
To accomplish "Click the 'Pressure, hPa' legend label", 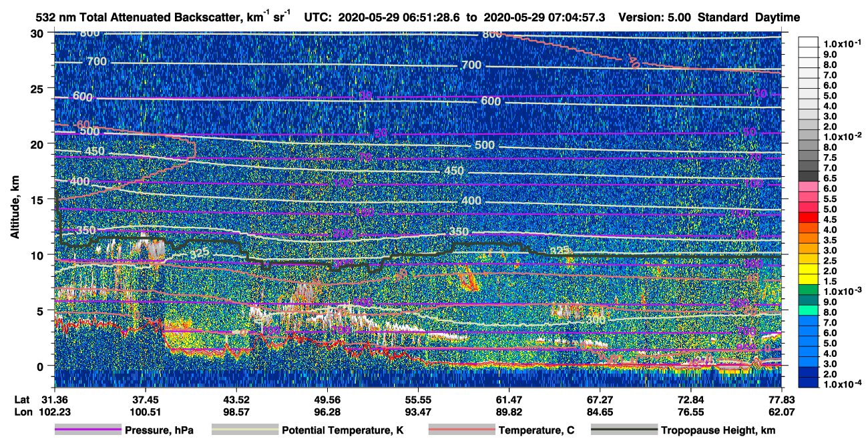I will click(x=159, y=431).
